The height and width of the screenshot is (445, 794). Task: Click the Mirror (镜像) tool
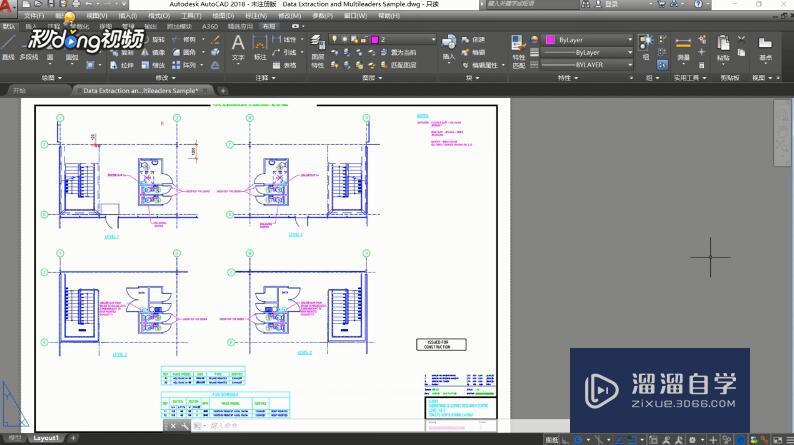pos(153,53)
